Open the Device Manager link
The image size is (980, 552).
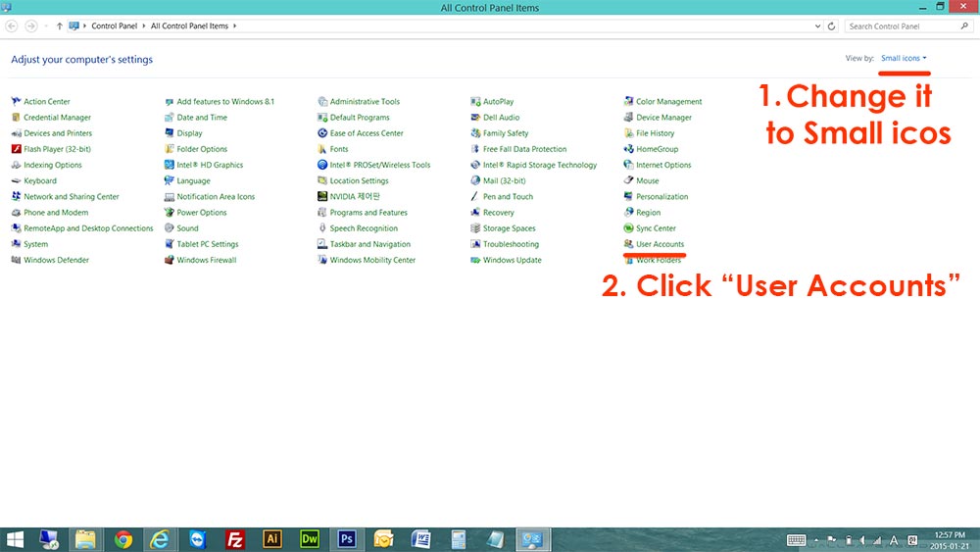click(663, 118)
